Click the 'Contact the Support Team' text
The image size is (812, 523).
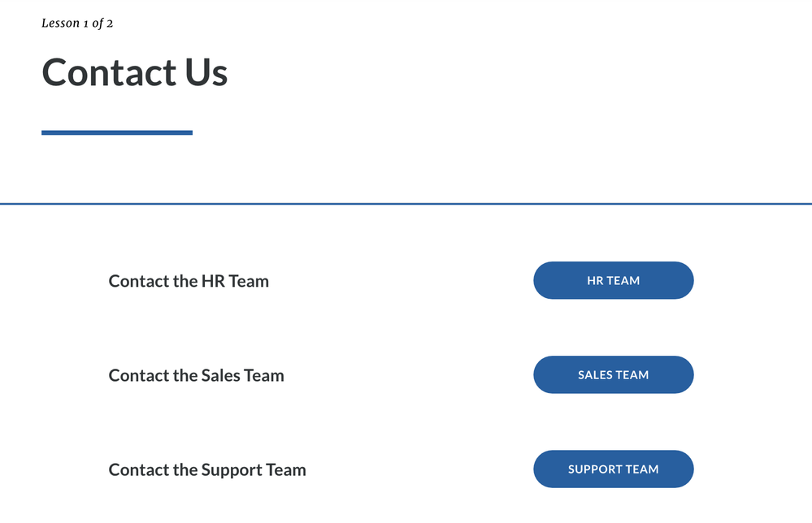207,469
